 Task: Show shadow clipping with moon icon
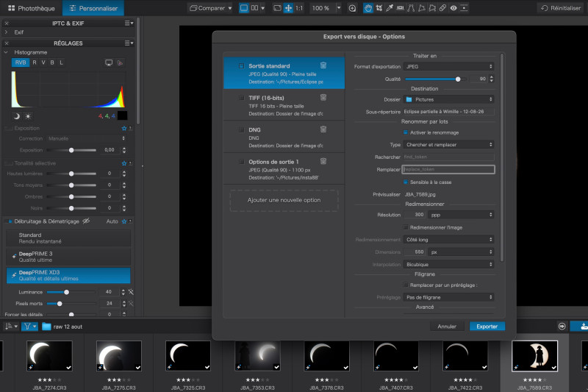pyautogui.click(x=16, y=116)
